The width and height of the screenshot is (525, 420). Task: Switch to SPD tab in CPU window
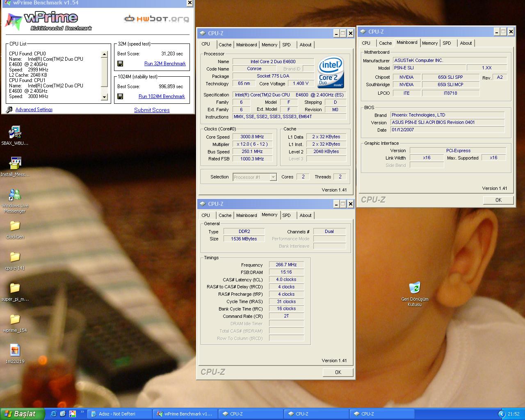(286, 45)
